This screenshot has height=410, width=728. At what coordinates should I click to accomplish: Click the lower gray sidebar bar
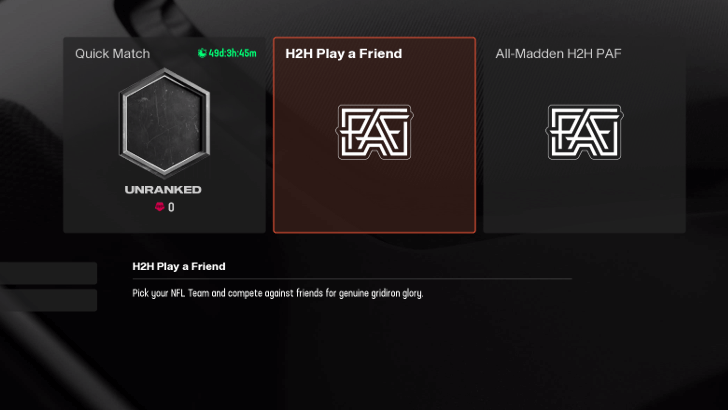pos(48,300)
